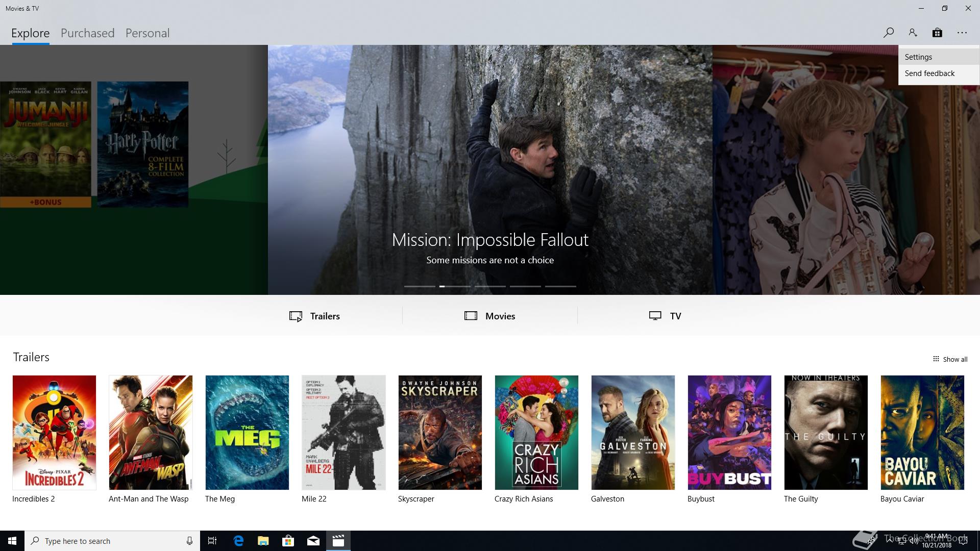Choose Send feedback from the menu
The height and width of the screenshot is (551, 980).
click(x=939, y=73)
